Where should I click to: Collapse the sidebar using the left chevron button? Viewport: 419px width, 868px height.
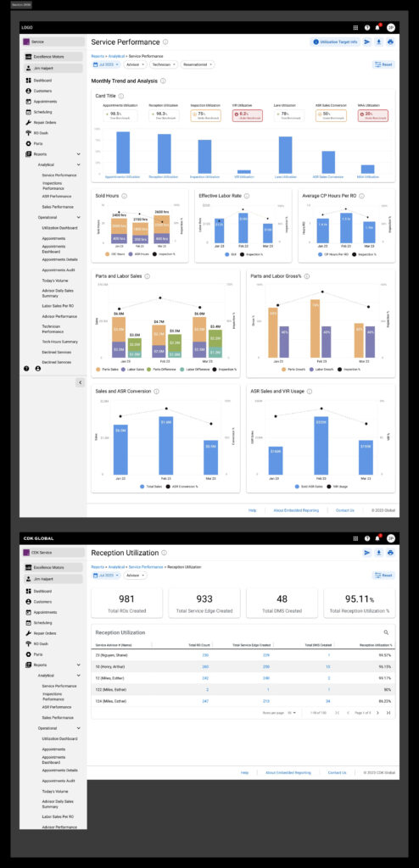[x=80, y=382]
